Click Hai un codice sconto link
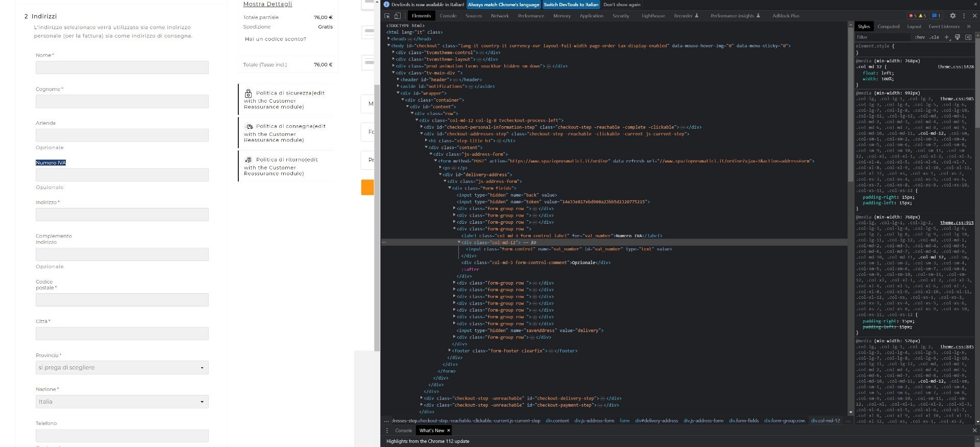 point(276,39)
